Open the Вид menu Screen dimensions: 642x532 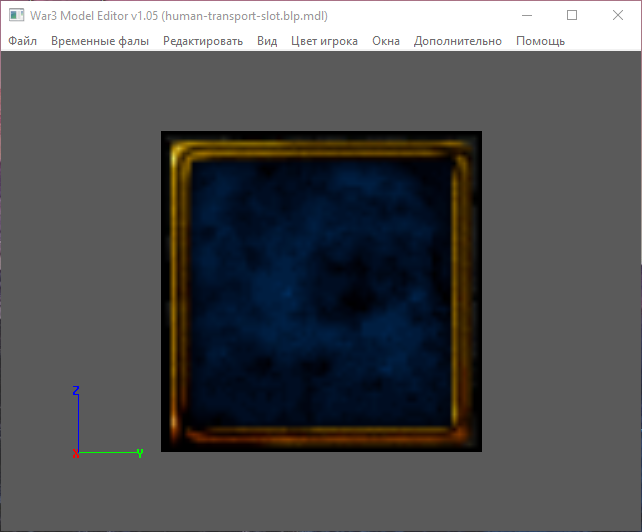click(267, 41)
